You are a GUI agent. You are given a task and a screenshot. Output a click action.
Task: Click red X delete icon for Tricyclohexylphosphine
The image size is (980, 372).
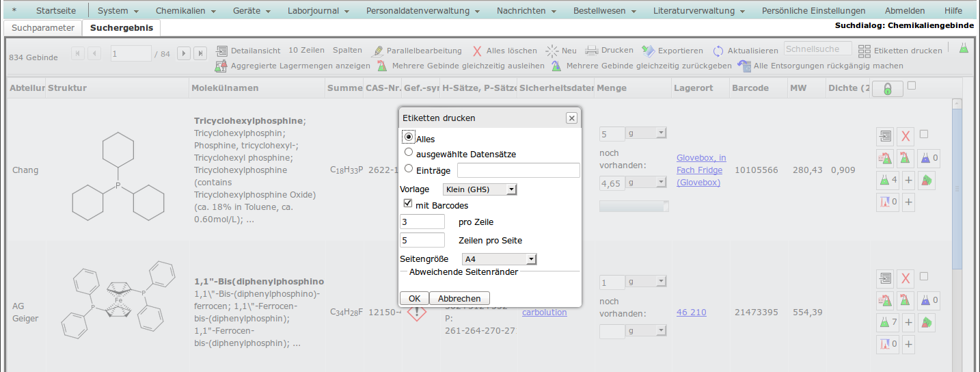click(906, 137)
